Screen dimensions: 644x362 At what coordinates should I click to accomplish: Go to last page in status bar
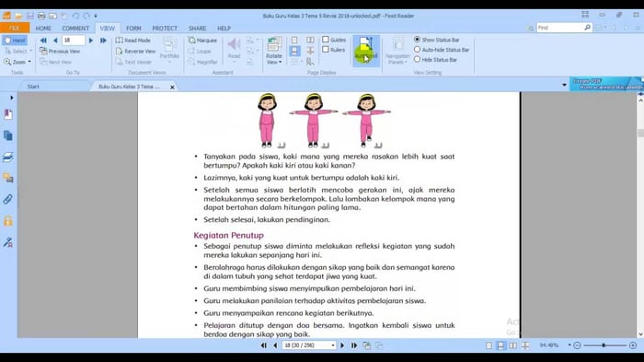[x=354, y=345]
